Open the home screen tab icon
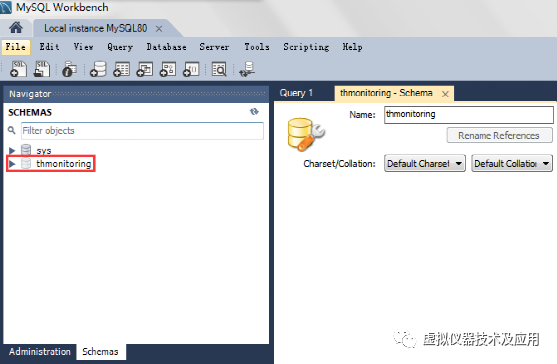Image resolution: width=557 pixels, height=364 pixels. 16,27
